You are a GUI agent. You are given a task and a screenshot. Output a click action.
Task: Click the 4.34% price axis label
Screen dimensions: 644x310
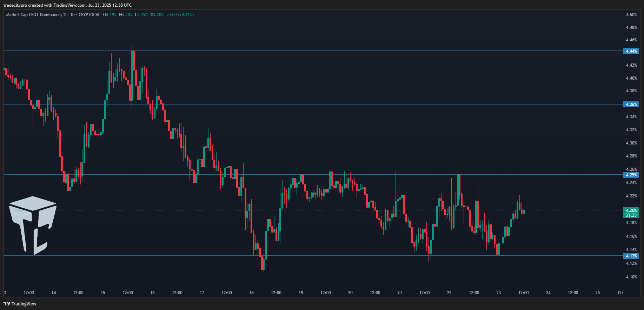pyautogui.click(x=631, y=117)
